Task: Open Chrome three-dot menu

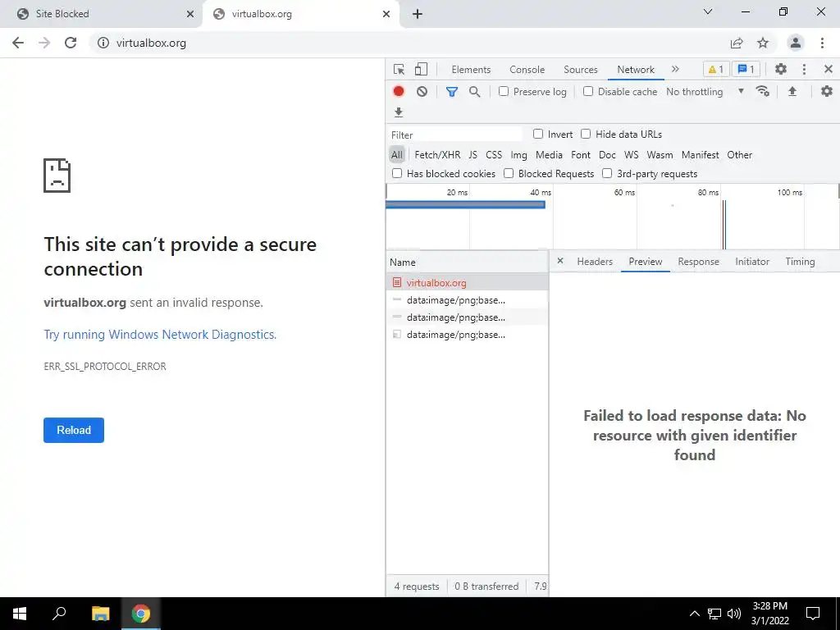Action: pyautogui.click(x=822, y=43)
